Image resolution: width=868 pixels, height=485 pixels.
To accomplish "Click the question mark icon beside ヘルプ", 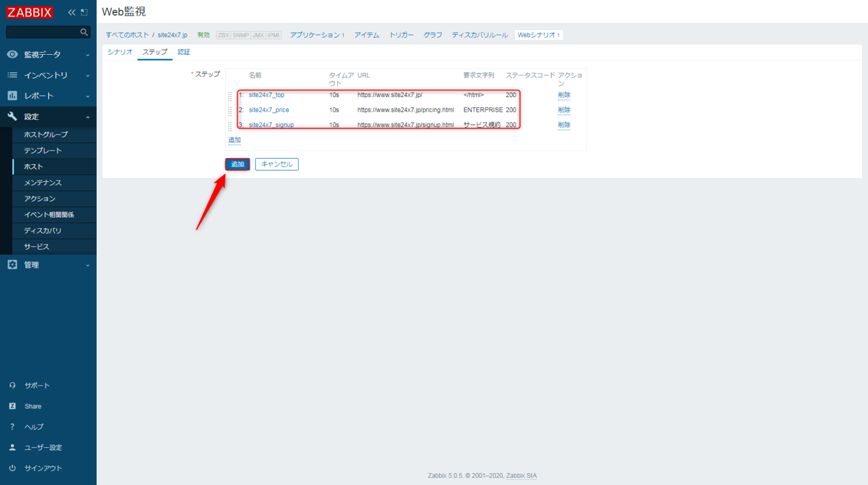I will 12,426.
